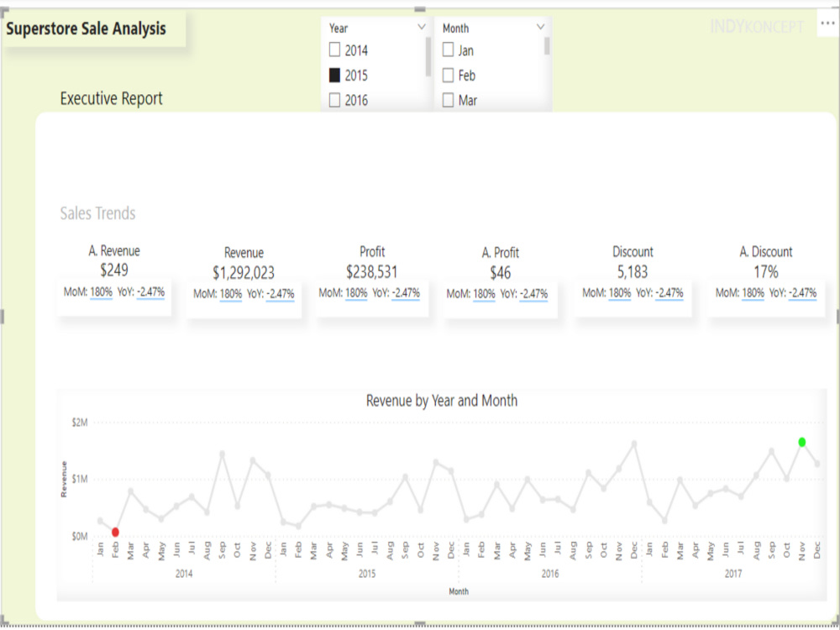The width and height of the screenshot is (840, 630).
Task: Select the Feb month checkbox
Action: coord(446,75)
